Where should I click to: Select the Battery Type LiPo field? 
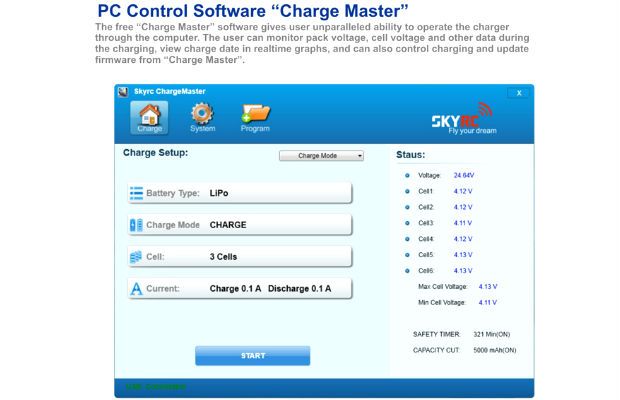[x=240, y=193]
